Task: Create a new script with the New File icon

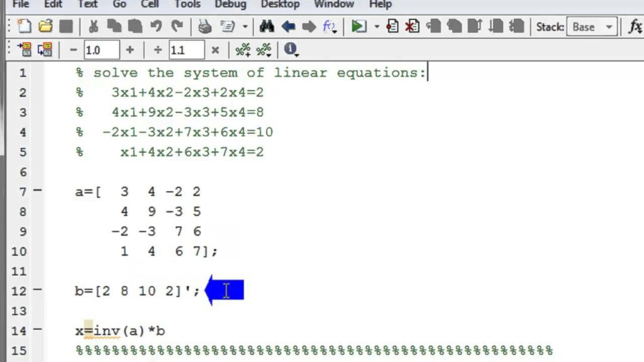Action: 24,27
